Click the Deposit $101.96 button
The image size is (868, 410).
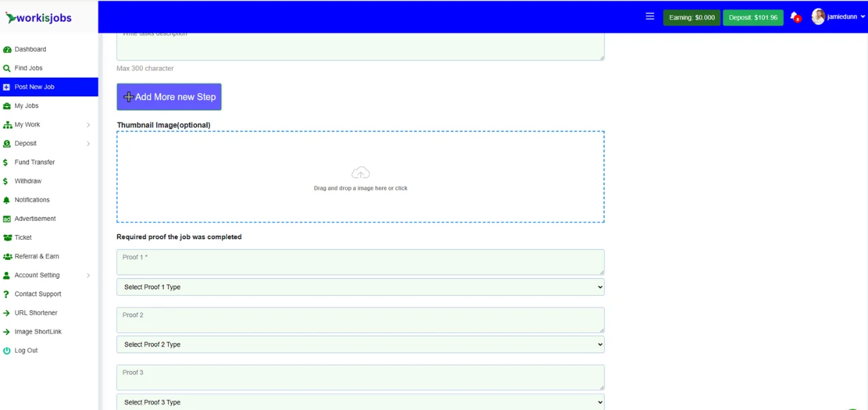tap(752, 18)
